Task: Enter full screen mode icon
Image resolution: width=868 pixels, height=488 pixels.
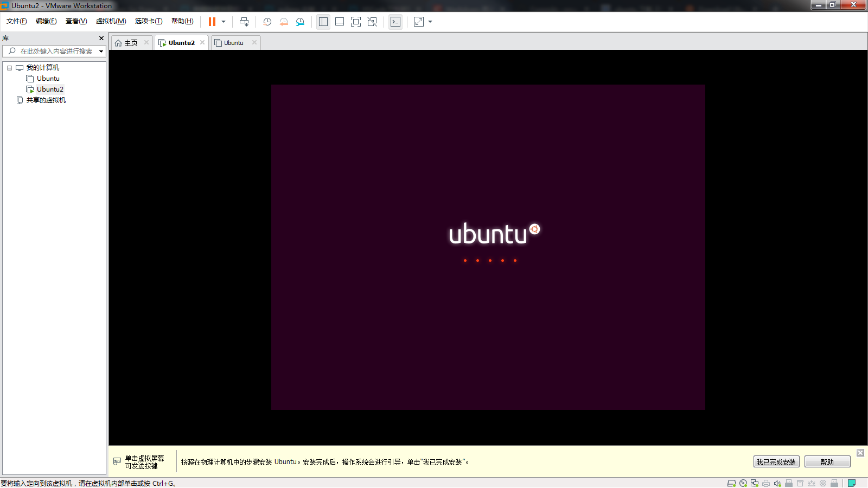Action: pos(356,22)
